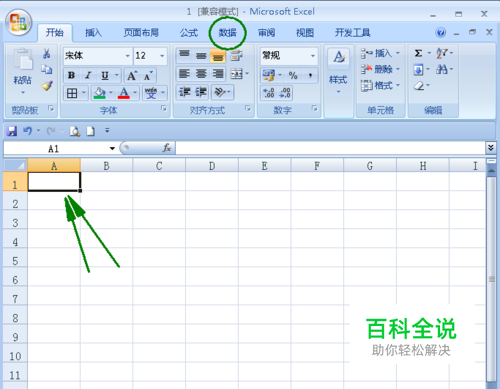This screenshot has width=500, height=389.
Task: Expand the borders dropdown arrow
Action: click(84, 93)
